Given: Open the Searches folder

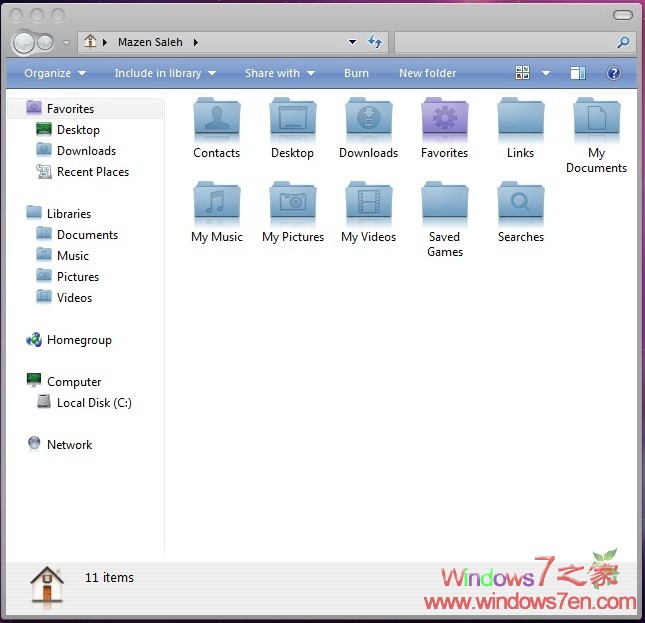Looking at the screenshot, I should (521, 213).
